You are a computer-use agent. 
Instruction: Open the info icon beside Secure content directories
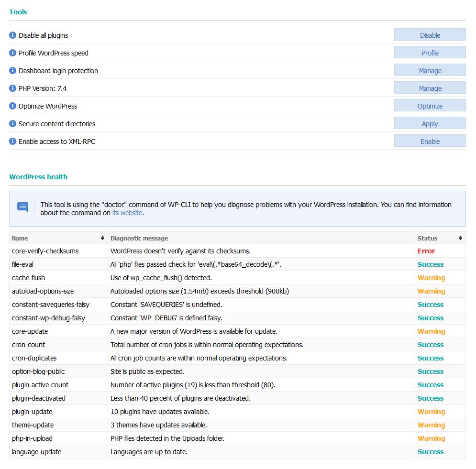pos(12,123)
